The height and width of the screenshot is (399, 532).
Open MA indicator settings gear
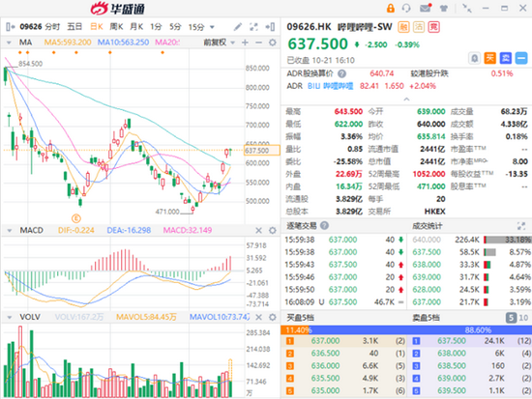272,43
